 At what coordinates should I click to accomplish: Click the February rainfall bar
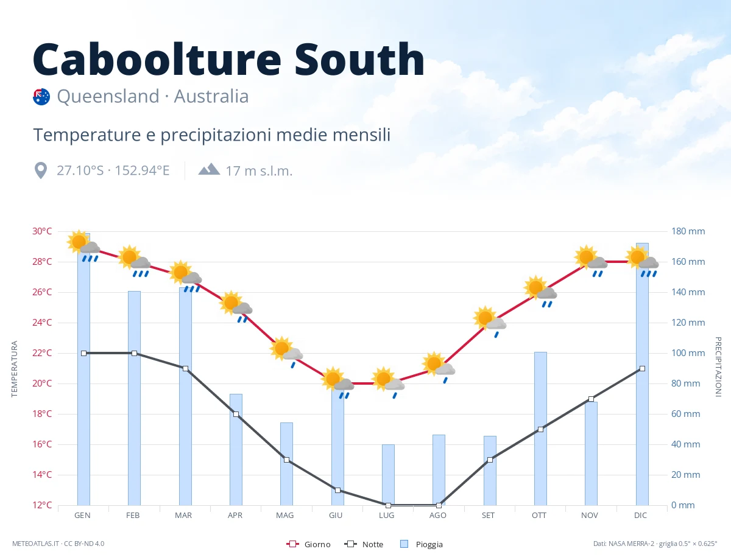(134, 398)
